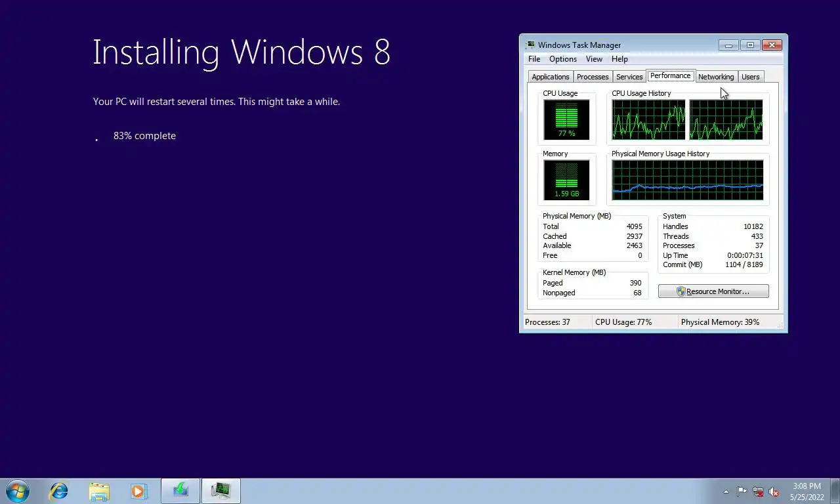Click the Cached memory value 2937

634,236
